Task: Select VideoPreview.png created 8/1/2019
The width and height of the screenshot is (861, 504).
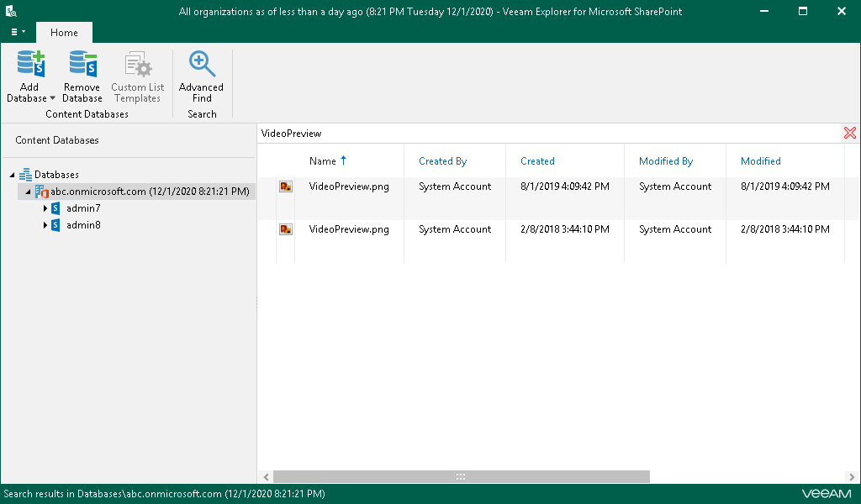Action: coord(349,186)
